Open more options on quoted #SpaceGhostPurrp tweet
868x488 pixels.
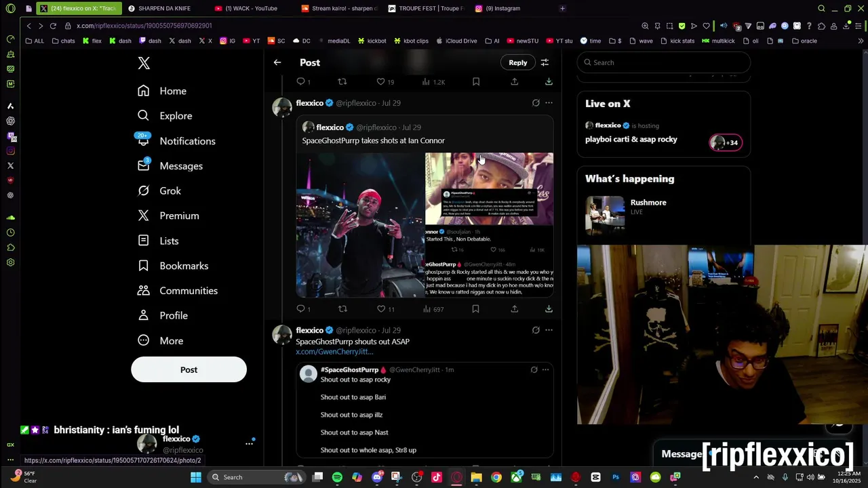[x=546, y=370]
